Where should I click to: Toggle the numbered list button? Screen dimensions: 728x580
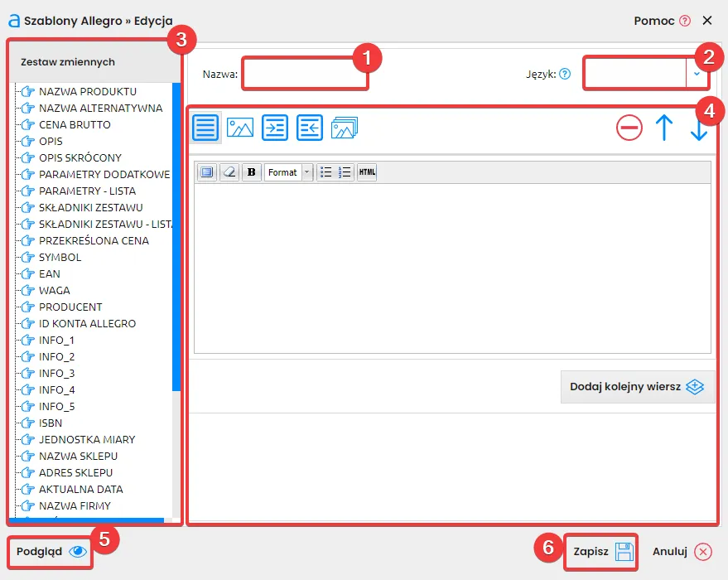click(345, 172)
